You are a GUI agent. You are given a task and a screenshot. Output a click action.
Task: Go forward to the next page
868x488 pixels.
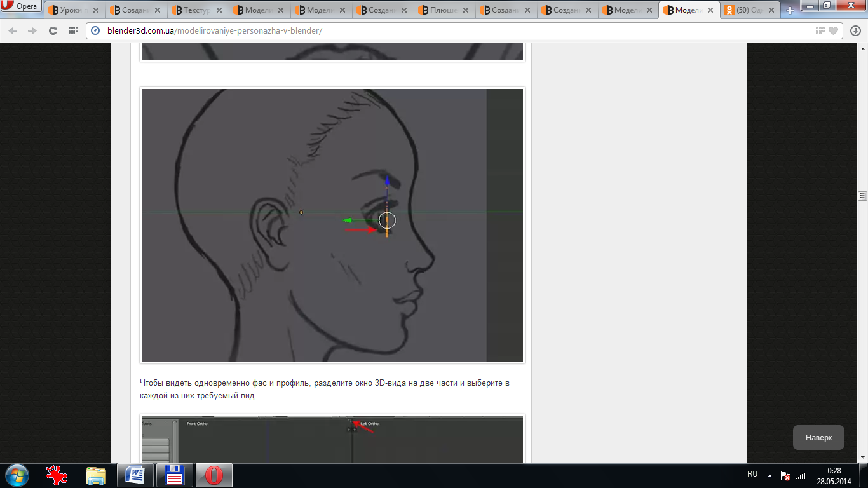pyautogui.click(x=32, y=30)
